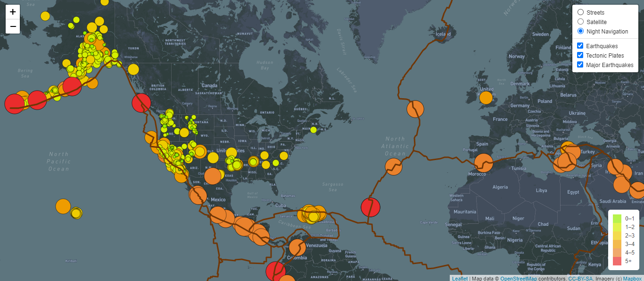Click the orange marker in the Pacific near Hawaii
Screen dimensions: 644x281
(63, 206)
